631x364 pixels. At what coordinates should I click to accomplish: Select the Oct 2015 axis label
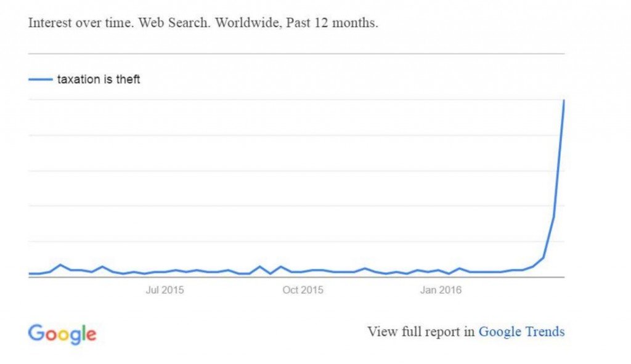[x=303, y=290]
